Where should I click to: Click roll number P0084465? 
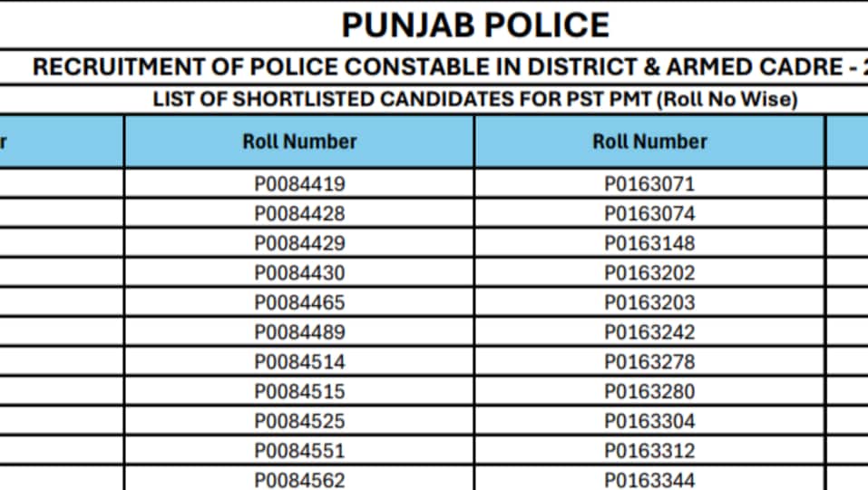click(299, 302)
